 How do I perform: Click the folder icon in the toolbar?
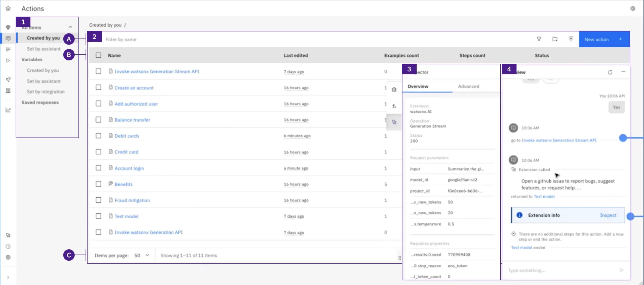[x=555, y=39]
